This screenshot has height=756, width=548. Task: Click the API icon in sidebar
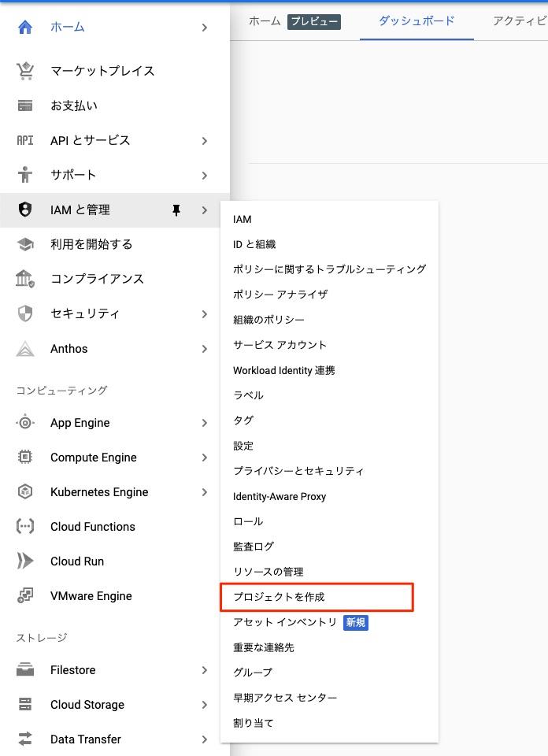point(25,140)
